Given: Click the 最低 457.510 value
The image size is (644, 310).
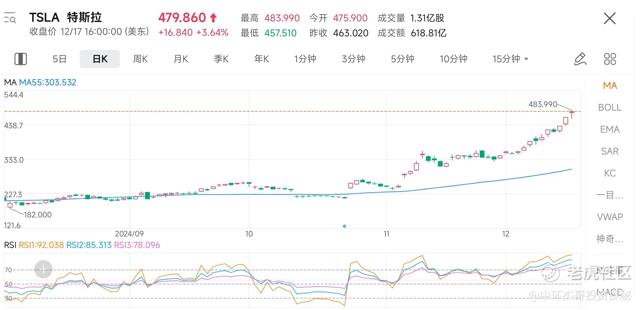Looking at the screenshot, I should (280, 33).
